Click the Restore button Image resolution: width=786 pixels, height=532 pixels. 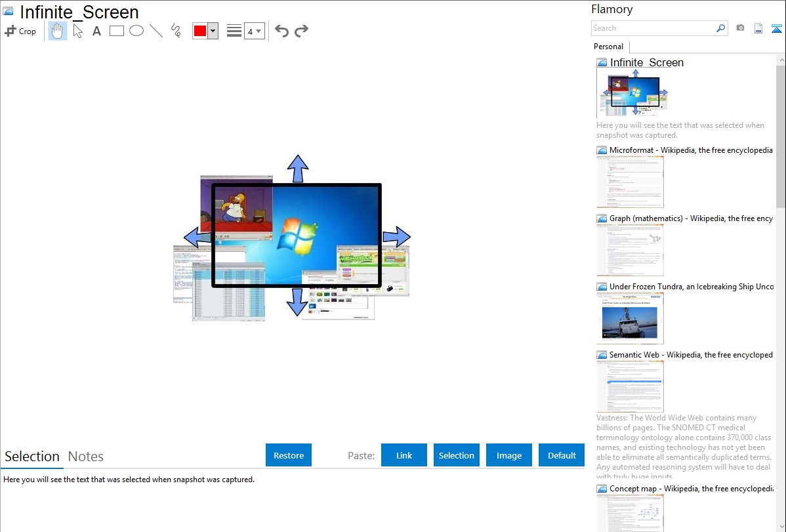coord(289,455)
